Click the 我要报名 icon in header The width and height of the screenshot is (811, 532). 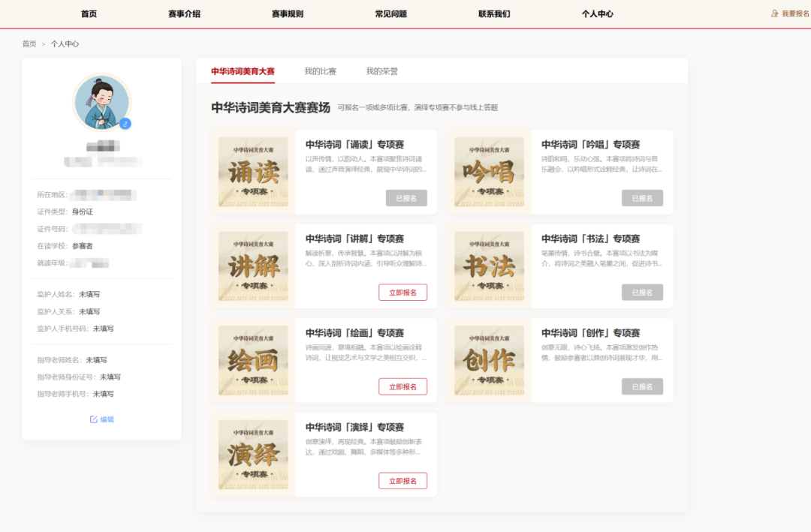pyautogui.click(x=775, y=14)
